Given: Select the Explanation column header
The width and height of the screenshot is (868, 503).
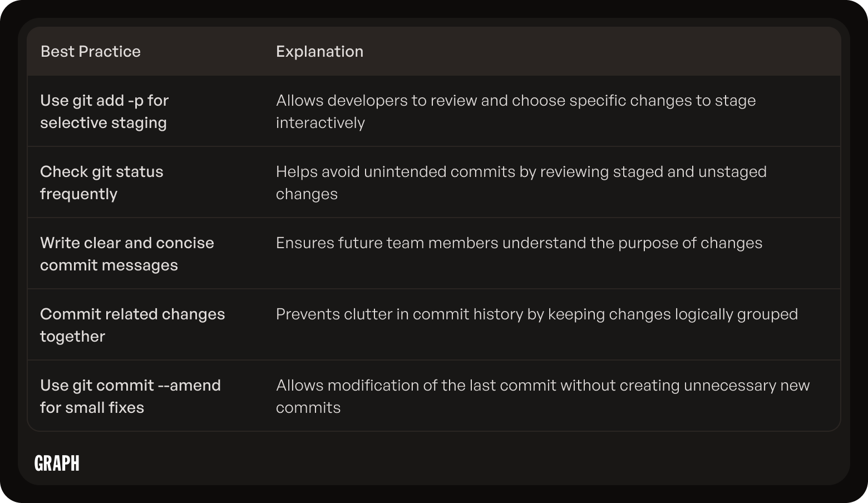Looking at the screenshot, I should pos(319,52).
